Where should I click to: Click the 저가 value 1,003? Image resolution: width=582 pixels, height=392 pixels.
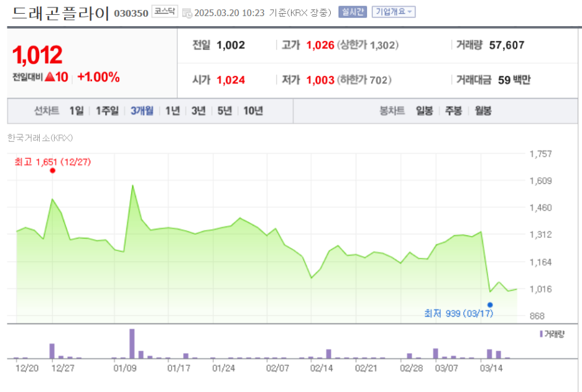(320, 80)
